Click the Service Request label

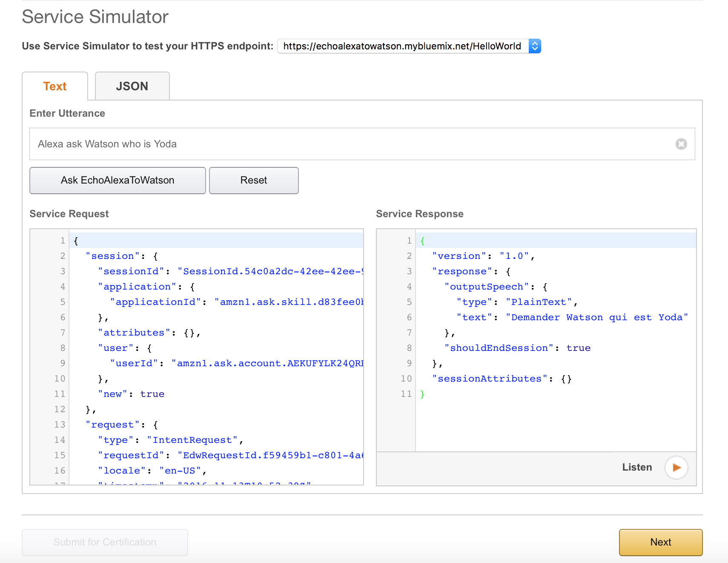click(x=69, y=214)
